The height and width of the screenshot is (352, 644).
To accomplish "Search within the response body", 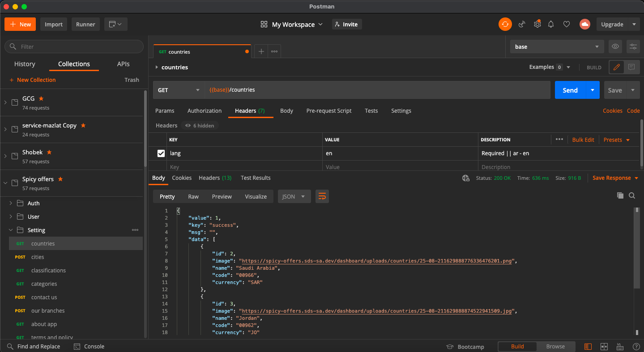I will coord(632,195).
